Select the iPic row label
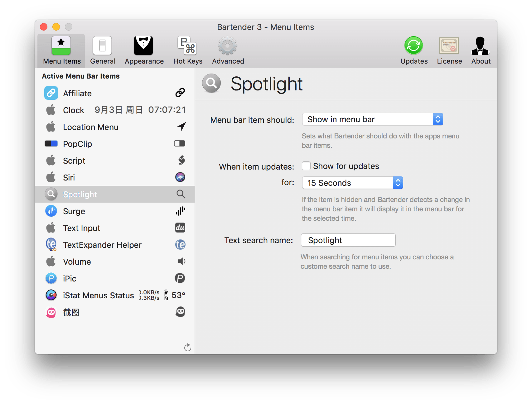The width and height of the screenshot is (532, 404). [70, 278]
